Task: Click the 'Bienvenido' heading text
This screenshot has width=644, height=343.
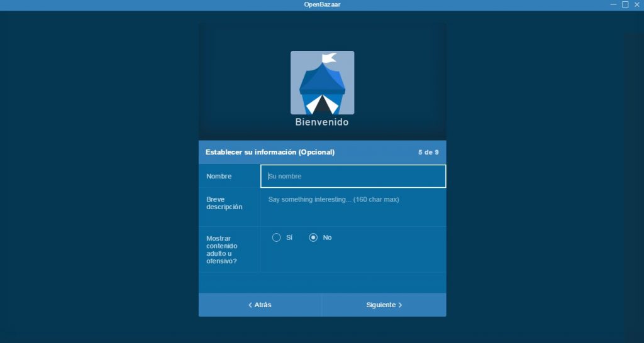Action: pos(322,122)
